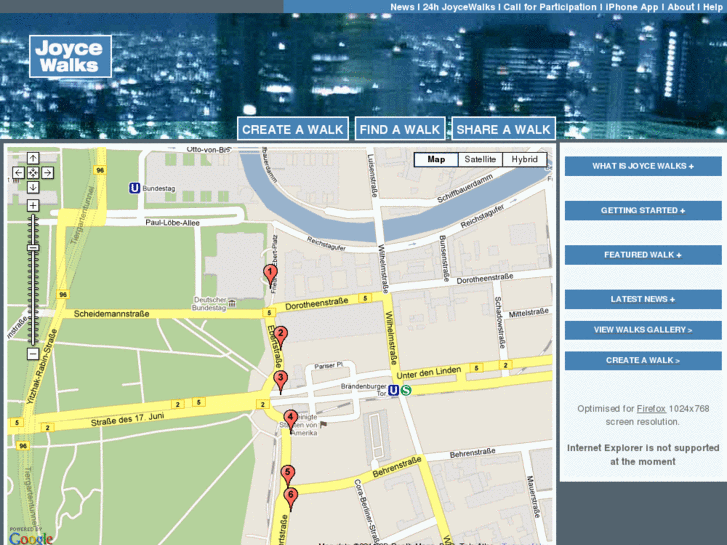Click the Google logo on map
Screen dimensions: 727x545
[31, 538]
